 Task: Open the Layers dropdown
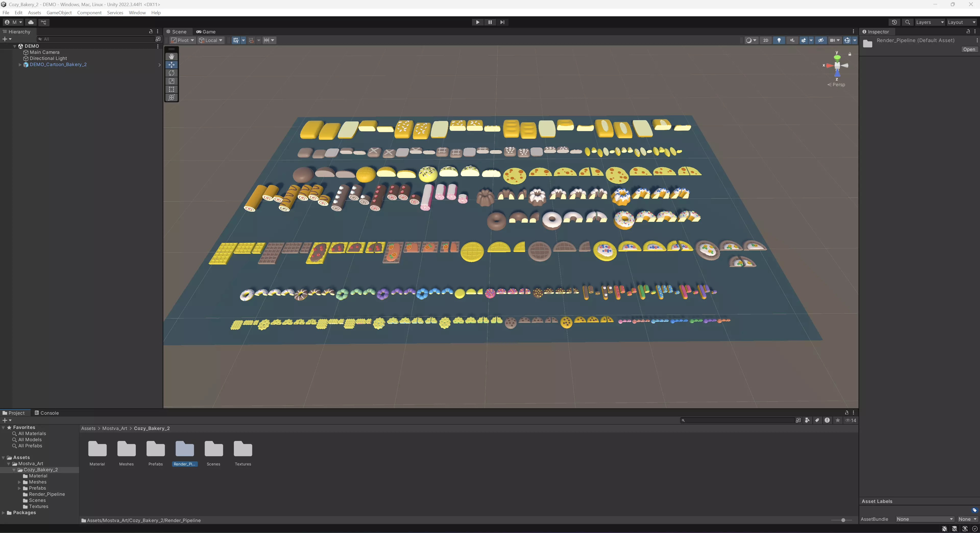pos(929,22)
